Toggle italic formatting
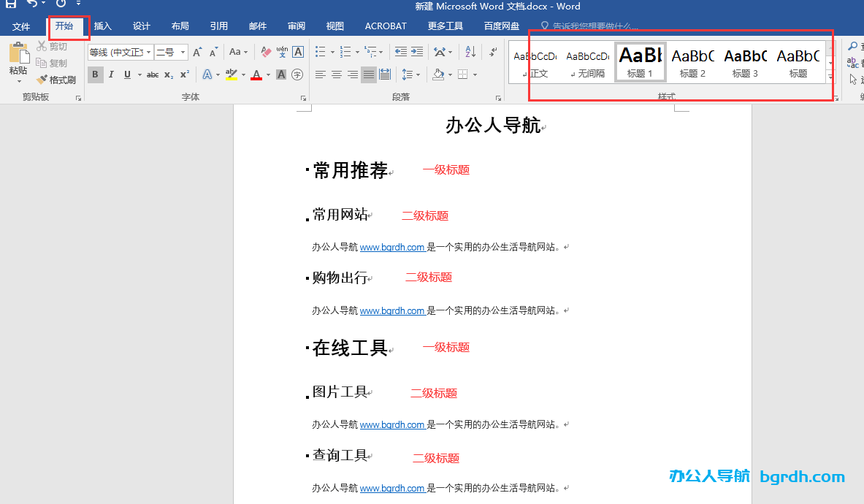 tap(111, 75)
